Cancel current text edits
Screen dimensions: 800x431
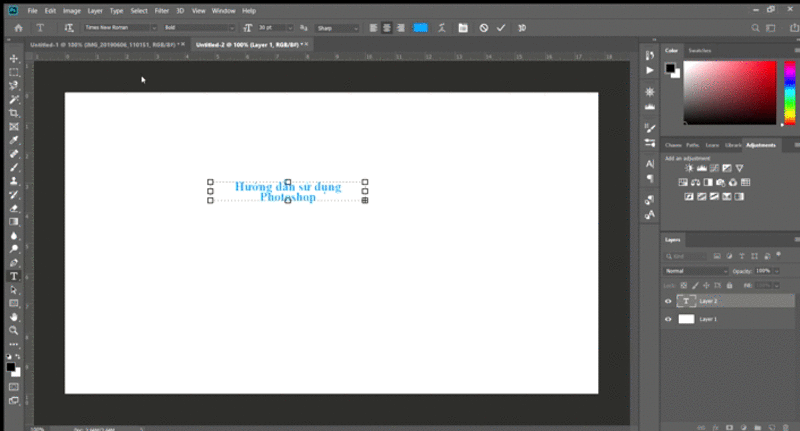pyautogui.click(x=484, y=28)
